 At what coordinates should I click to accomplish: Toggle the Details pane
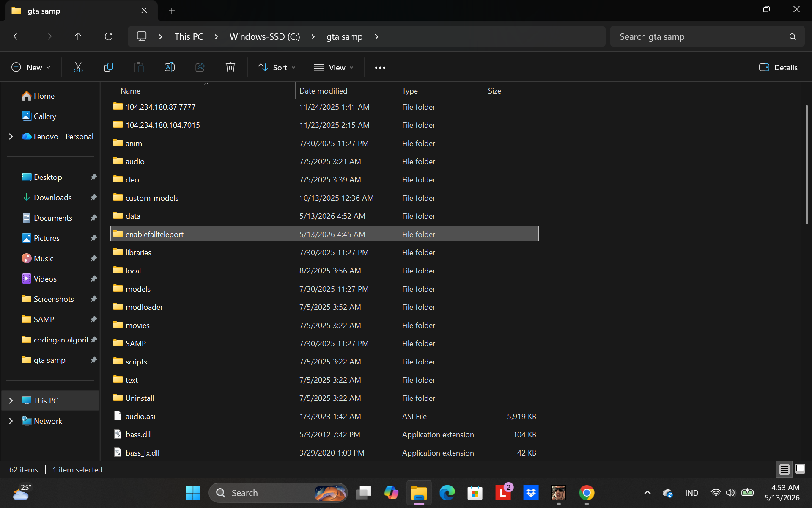tap(778, 67)
